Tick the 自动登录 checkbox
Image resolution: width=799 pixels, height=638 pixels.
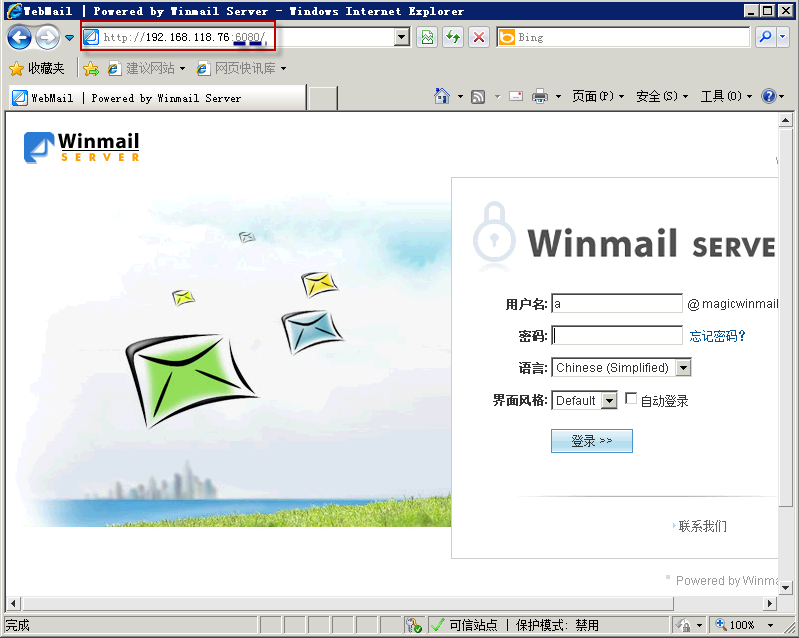point(631,398)
